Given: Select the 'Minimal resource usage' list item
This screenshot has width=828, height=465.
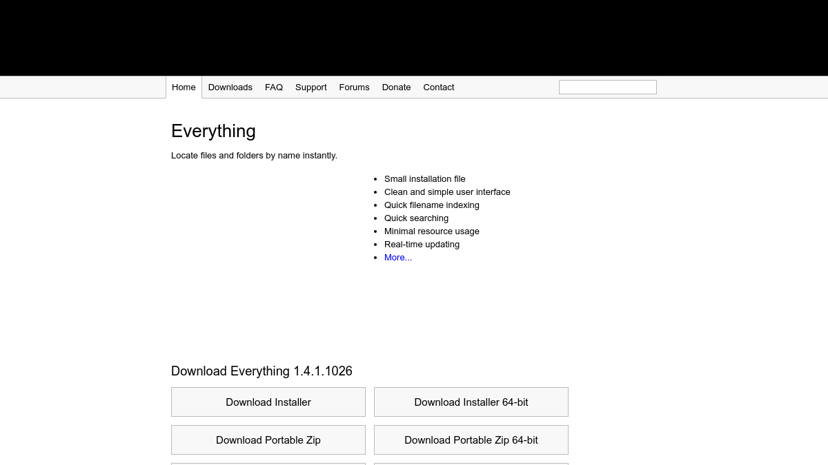Looking at the screenshot, I should pyautogui.click(x=431, y=231).
